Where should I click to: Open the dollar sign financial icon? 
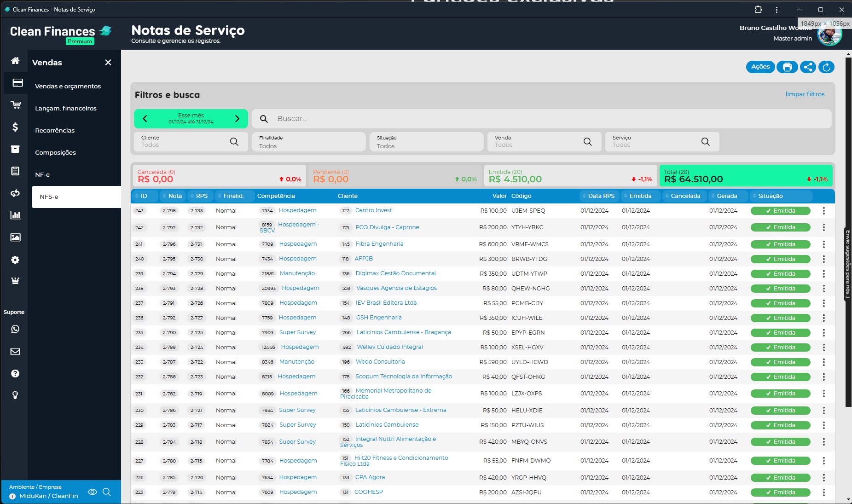(x=15, y=127)
